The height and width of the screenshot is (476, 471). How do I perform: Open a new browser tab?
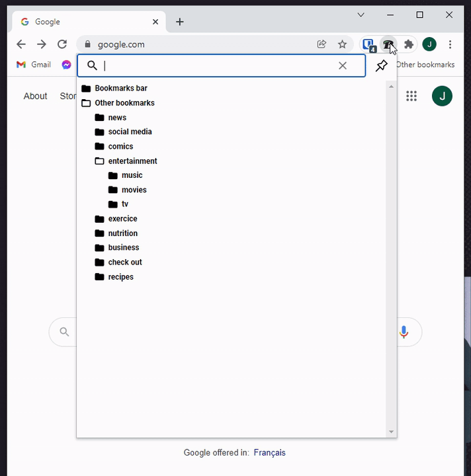[179, 22]
